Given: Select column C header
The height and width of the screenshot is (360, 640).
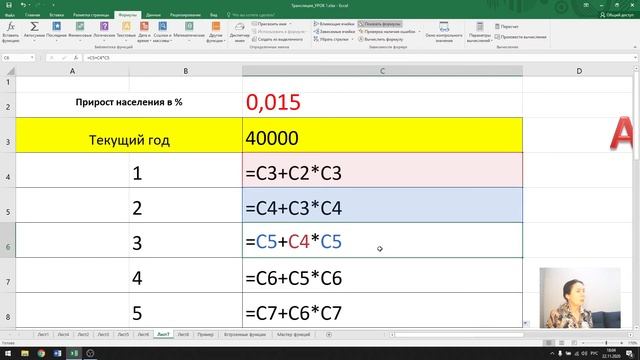Looking at the screenshot, I should tap(382, 71).
